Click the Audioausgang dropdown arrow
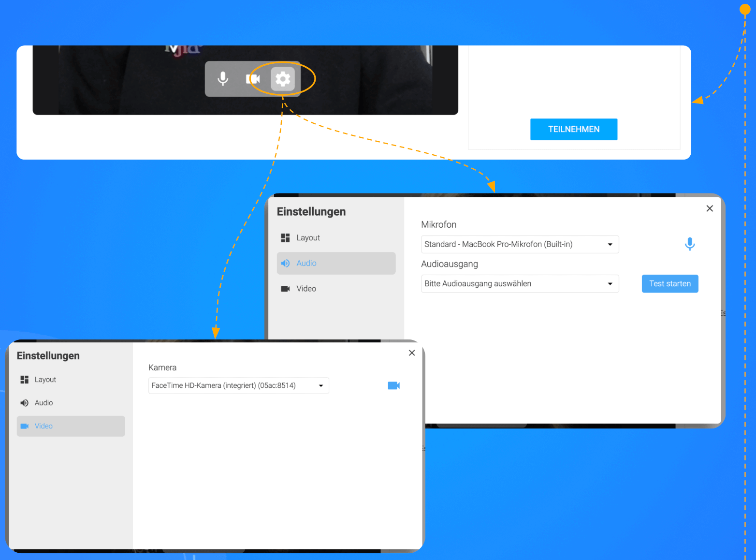Screen dimensions: 756x560 (x=610, y=284)
